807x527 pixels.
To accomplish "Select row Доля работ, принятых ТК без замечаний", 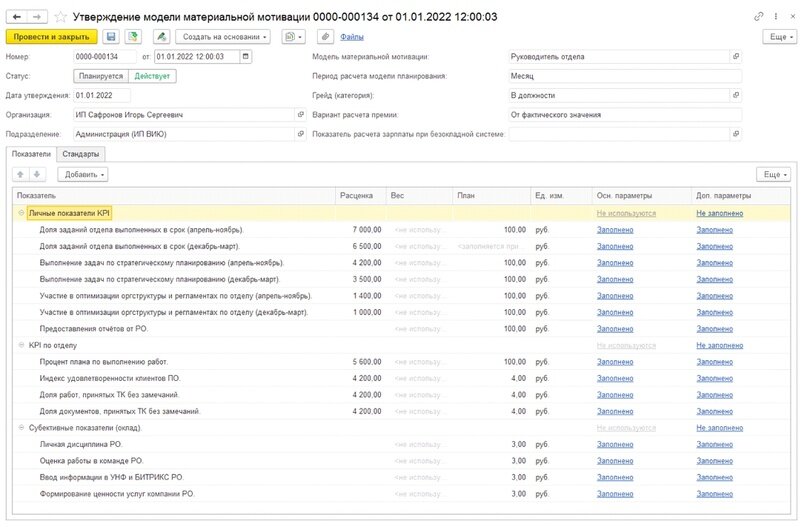I will pos(401,395).
